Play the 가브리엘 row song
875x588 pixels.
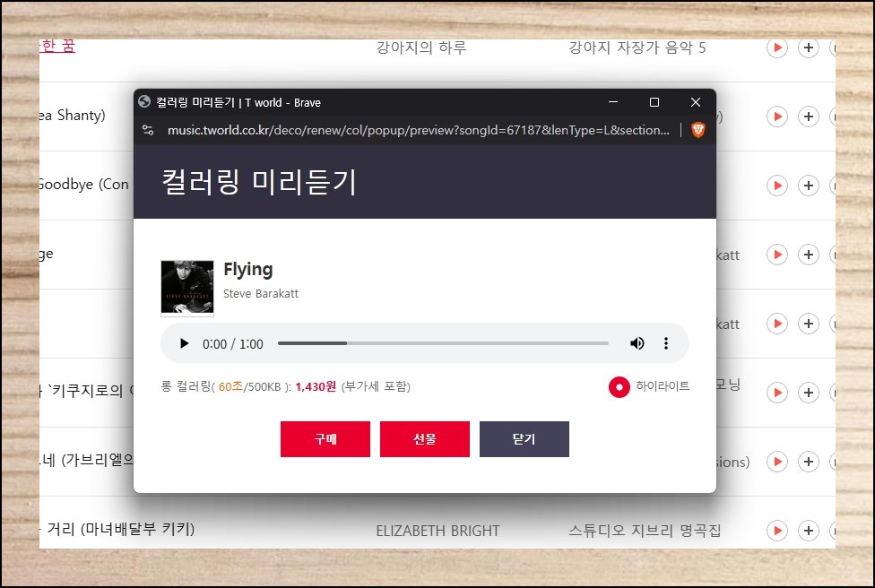coord(776,462)
